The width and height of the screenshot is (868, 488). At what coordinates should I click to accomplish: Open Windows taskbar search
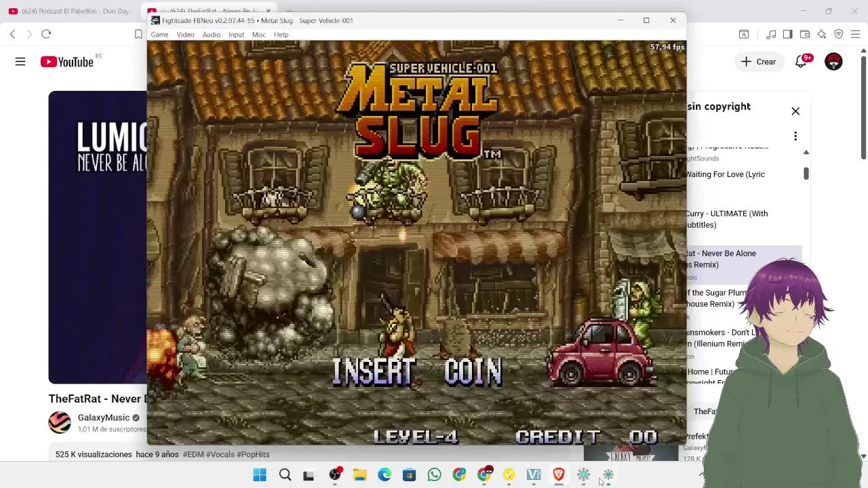pos(285,475)
